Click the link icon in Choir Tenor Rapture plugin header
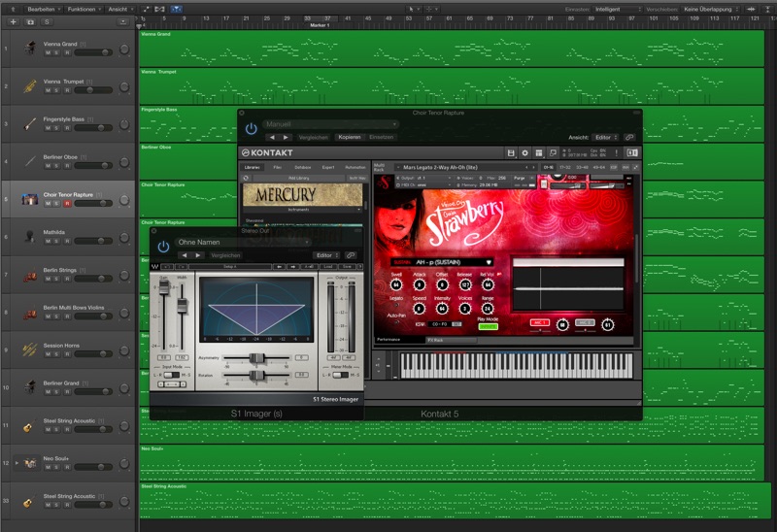The width and height of the screenshot is (777, 532). click(629, 137)
